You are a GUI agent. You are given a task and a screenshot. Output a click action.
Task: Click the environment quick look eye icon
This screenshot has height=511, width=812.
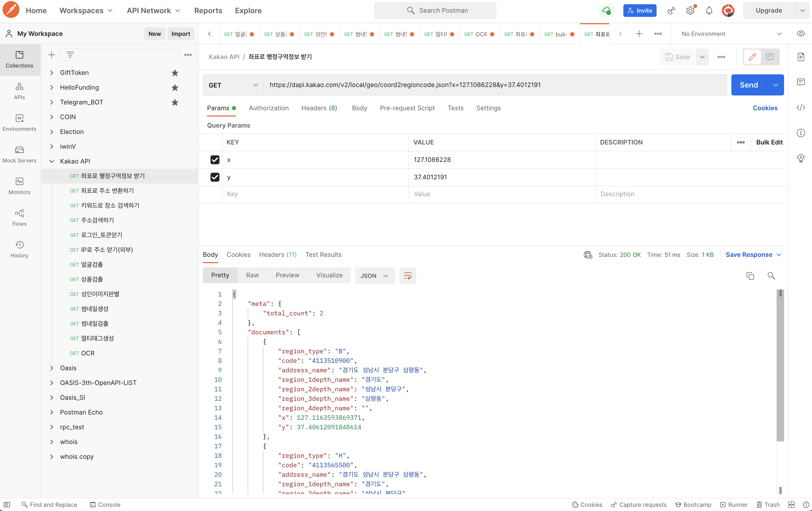pyautogui.click(x=800, y=34)
